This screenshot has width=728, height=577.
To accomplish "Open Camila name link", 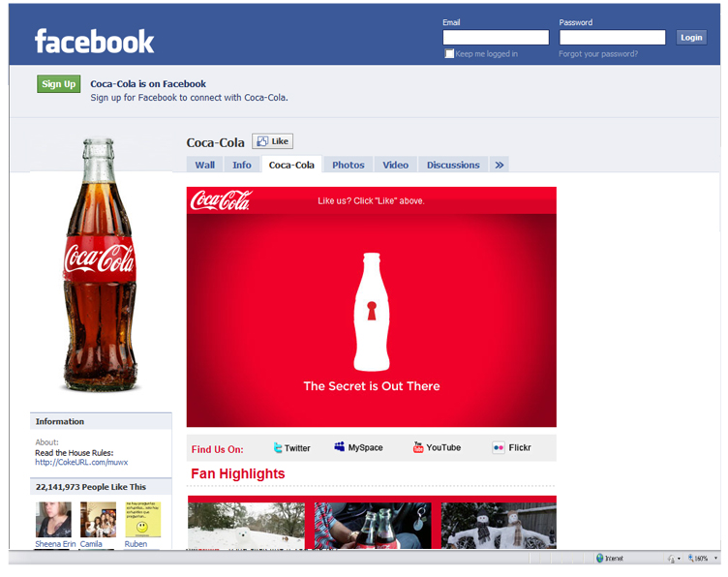I will (91, 544).
